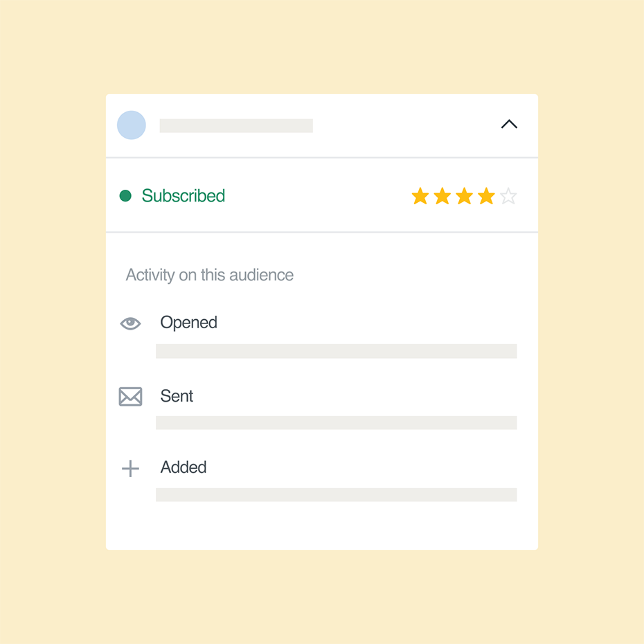Viewport: 644px width, 644px height.
Task: Click the blue contact avatar circle
Action: 132,125
